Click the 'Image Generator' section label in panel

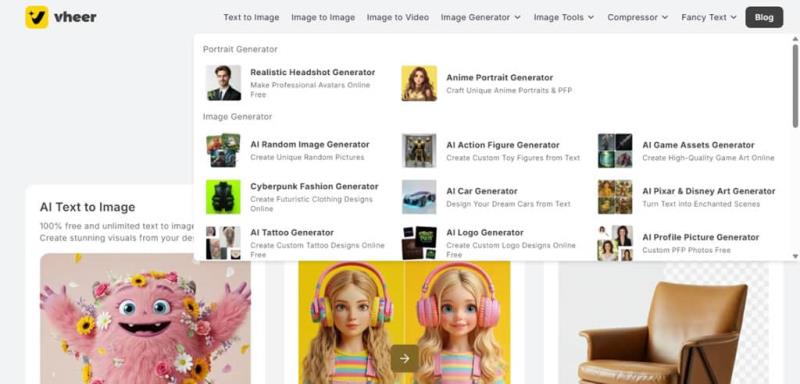tap(237, 117)
